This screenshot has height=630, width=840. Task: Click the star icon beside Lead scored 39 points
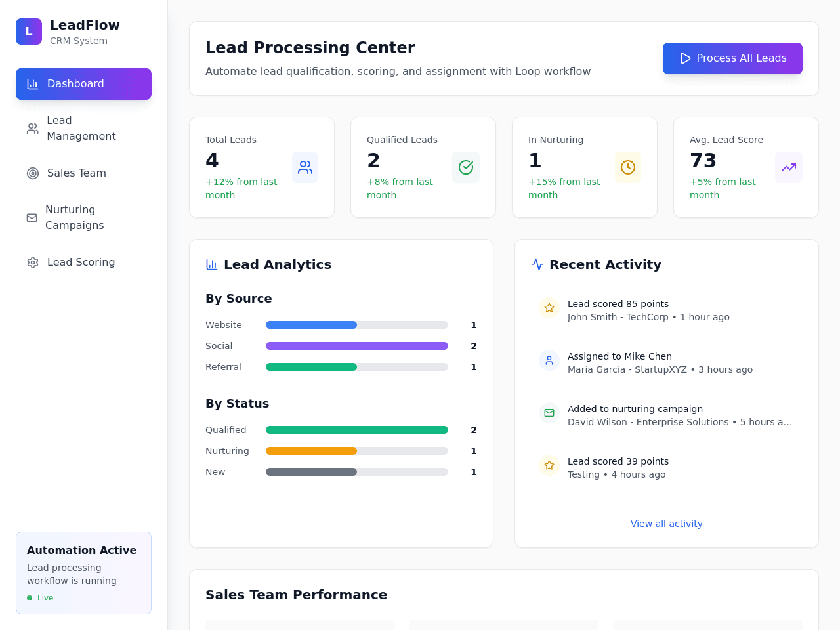[549, 465]
